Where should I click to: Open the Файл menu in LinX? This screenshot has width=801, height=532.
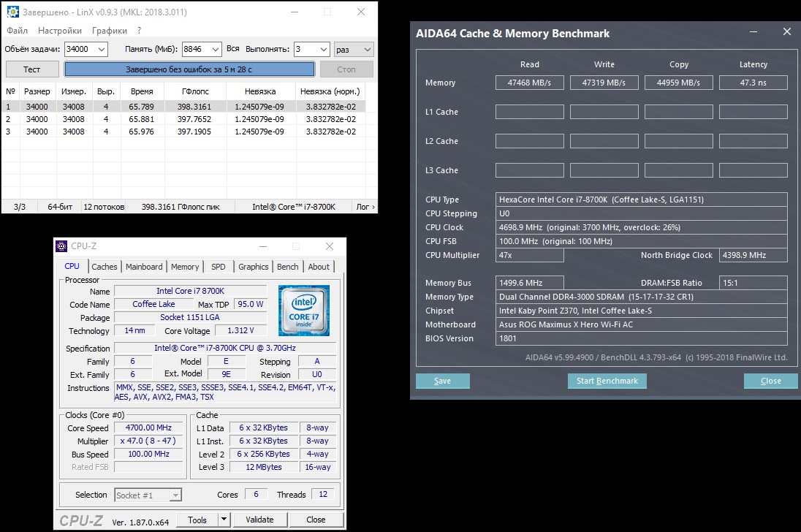tap(18, 31)
